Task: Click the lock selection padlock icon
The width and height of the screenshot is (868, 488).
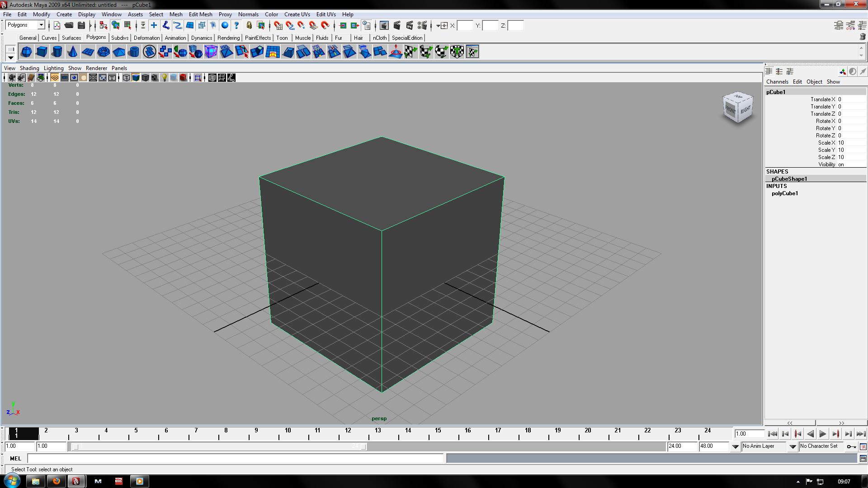Action: pos(249,25)
